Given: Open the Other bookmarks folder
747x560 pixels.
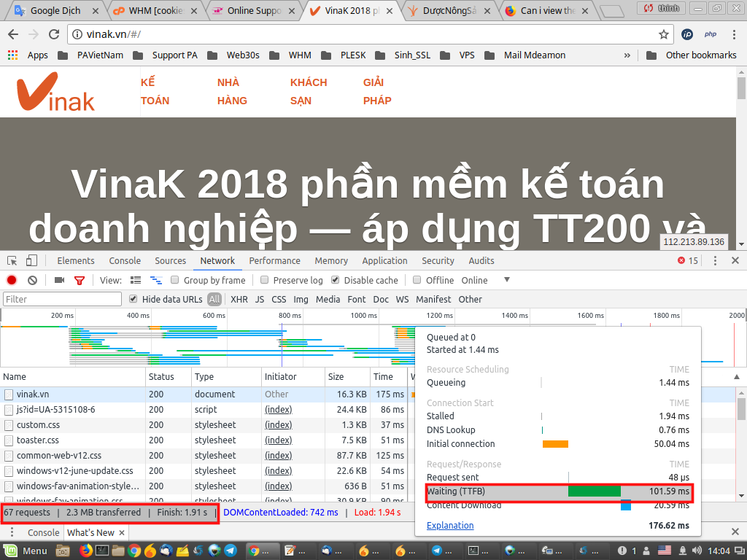Looking at the screenshot, I should pos(691,55).
